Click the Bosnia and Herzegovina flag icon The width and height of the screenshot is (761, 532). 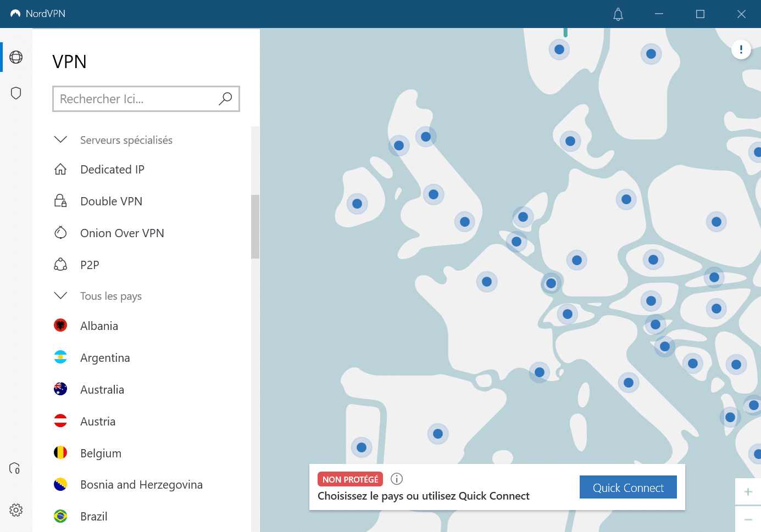[x=60, y=485]
